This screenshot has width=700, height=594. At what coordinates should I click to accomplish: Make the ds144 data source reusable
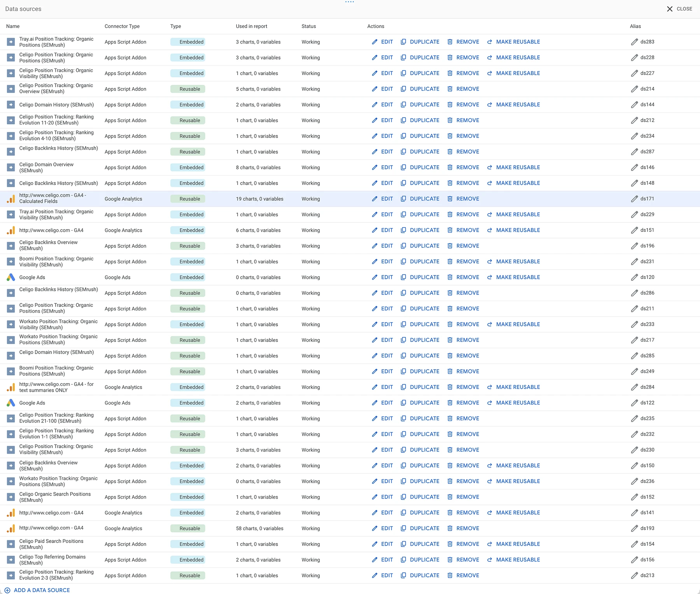(x=513, y=105)
